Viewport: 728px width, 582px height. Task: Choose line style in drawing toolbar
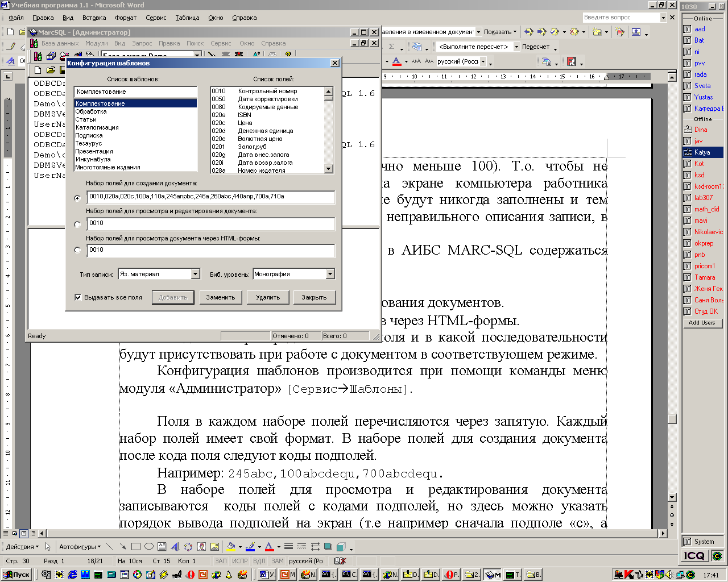tap(289, 547)
